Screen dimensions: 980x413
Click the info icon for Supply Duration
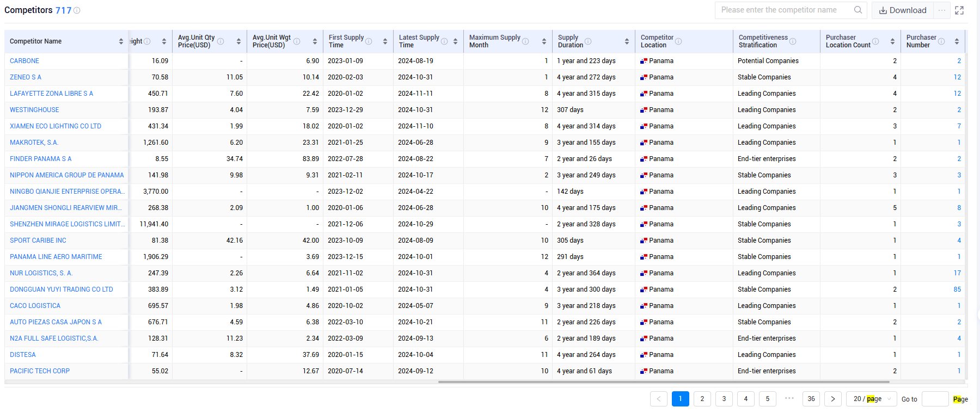click(588, 41)
